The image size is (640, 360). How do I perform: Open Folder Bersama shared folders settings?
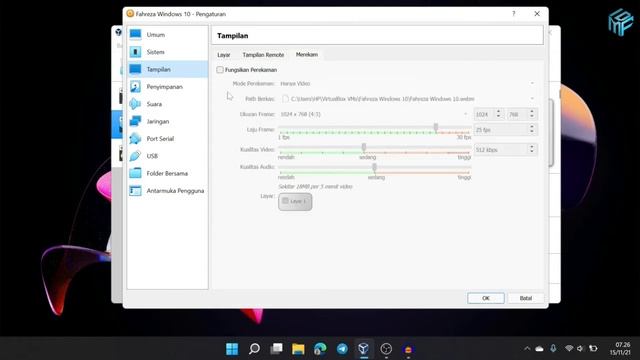coord(167,173)
